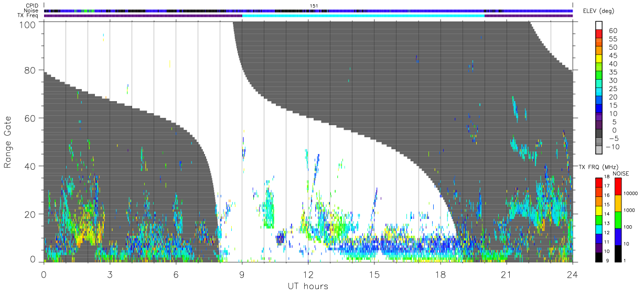
Task: Click the red top swatch in the NOISE legend
Action: click(618, 186)
